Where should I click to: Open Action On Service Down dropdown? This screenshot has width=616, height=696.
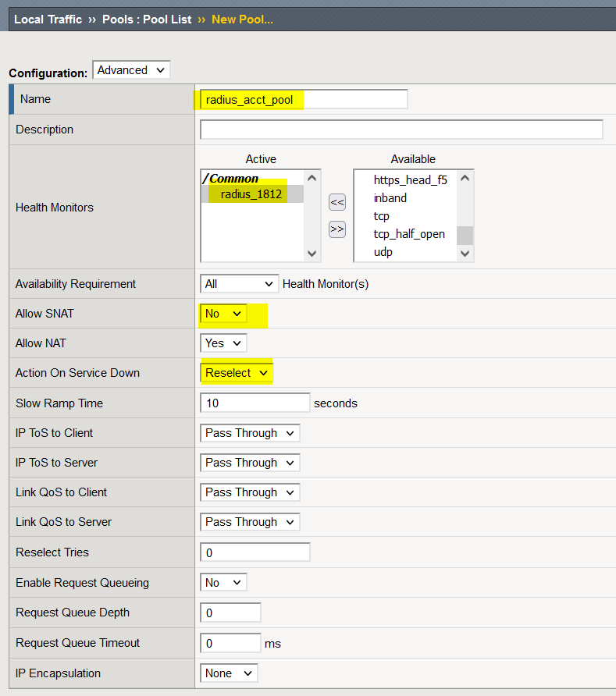[237, 373]
